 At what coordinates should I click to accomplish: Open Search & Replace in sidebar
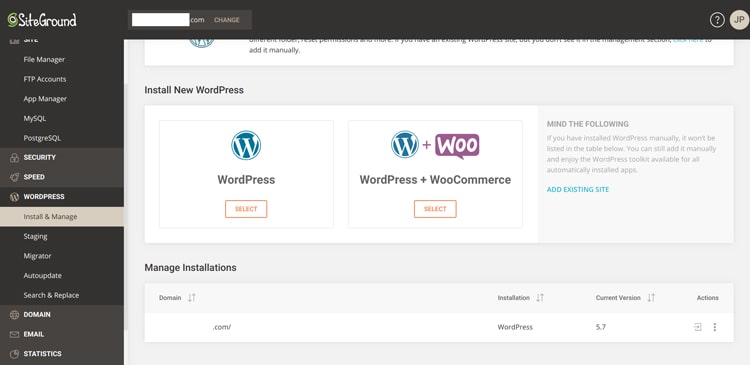coord(51,295)
